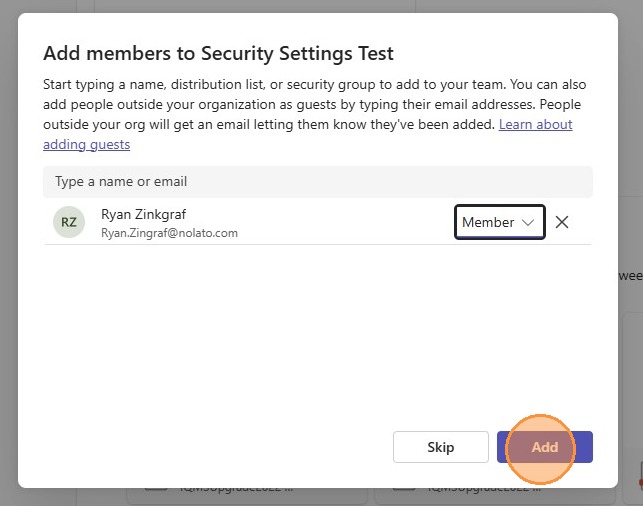Click the dimmed backdrop left of the dialog
Image resolution: width=643 pixels, height=506 pixels.
pyautogui.click(x=8, y=250)
